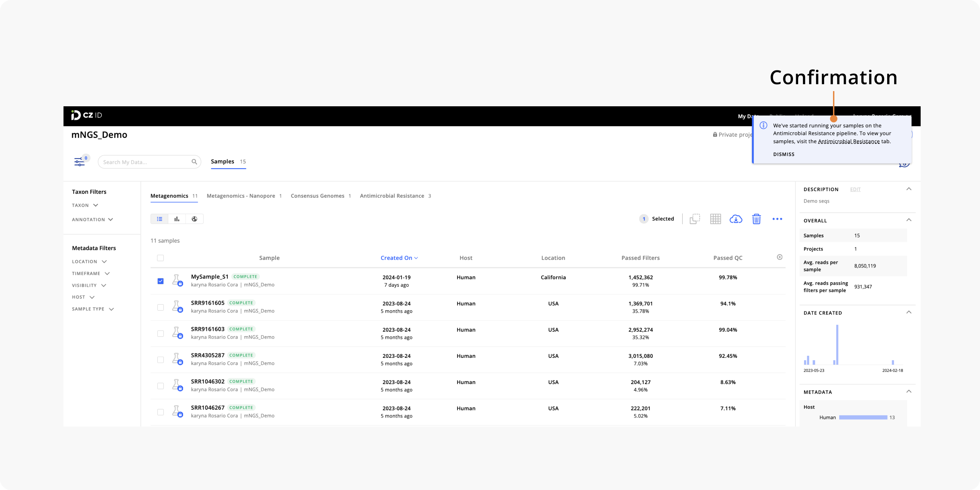Switch to Antimicrobial Resistance tab
Image resolution: width=980 pixels, height=490 pixels.
[x=395, y=196]
